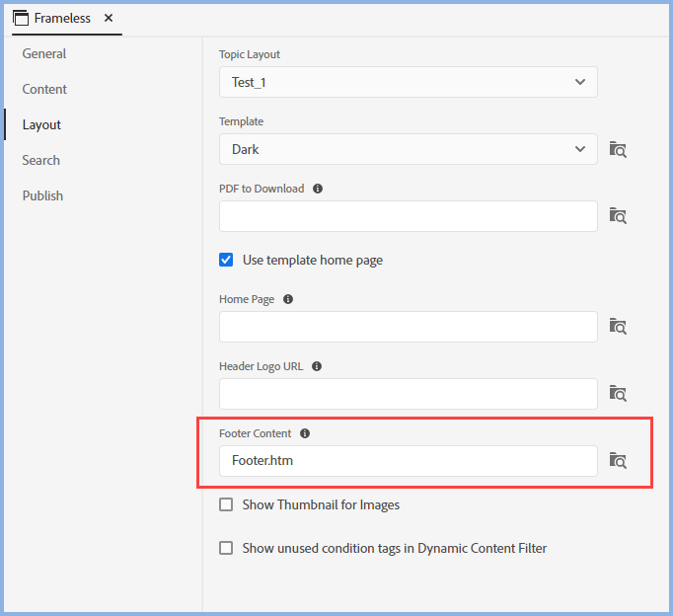Image resolution: width=673 pixels, height=616 pixels.
Task: Uncheck Use template home page checkbox
Action: tap(226, 261)
